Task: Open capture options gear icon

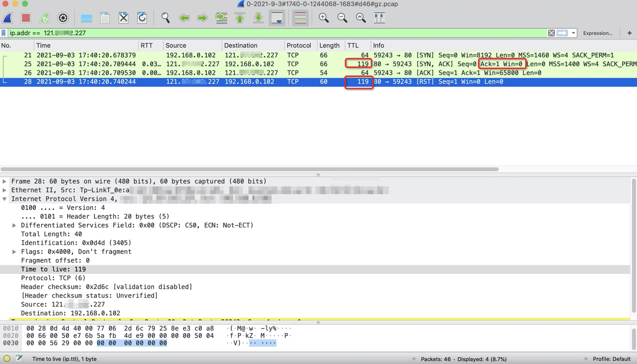Action: coord(63,18)
